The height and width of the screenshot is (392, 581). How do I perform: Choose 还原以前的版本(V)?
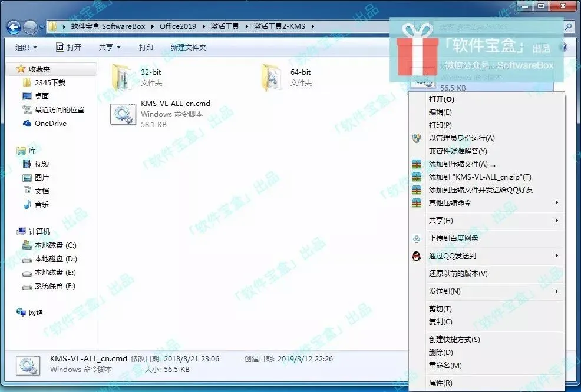click(x=487, y=274)
